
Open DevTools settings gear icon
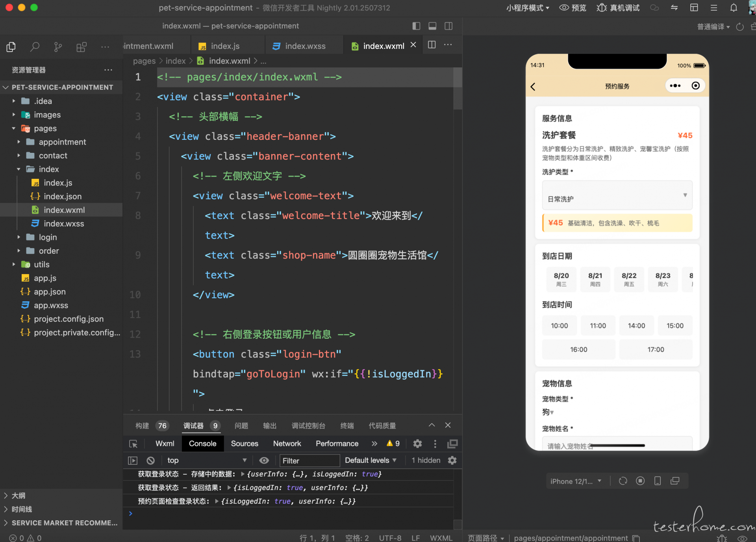coord(417,444)
